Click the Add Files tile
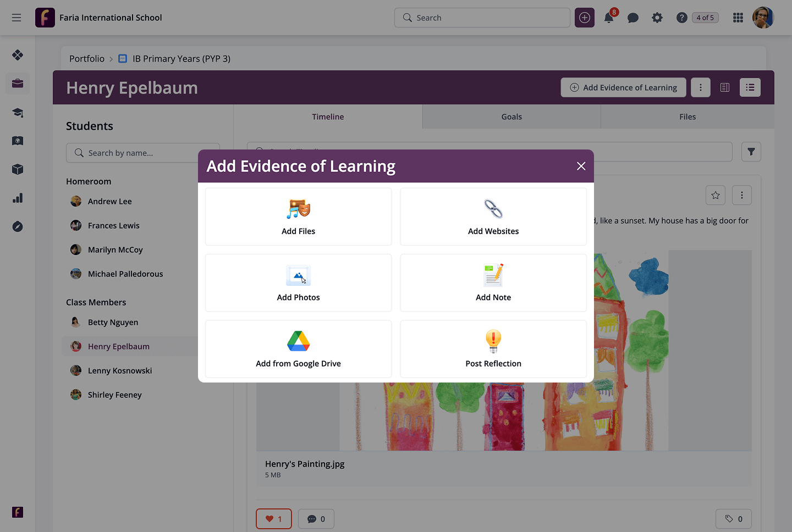Screen dimensions: 792x532 [298, 217]
